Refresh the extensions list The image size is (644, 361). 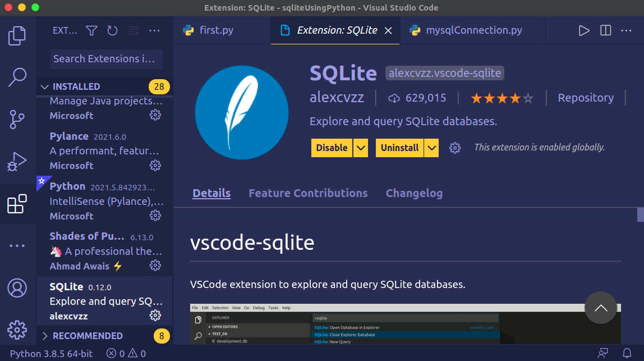coord(112,31)
